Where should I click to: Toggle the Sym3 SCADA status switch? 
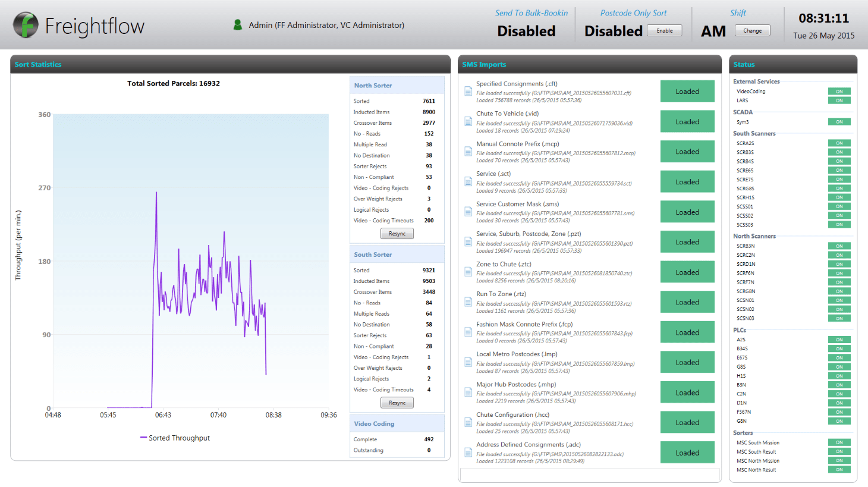(x=839, y=121)
